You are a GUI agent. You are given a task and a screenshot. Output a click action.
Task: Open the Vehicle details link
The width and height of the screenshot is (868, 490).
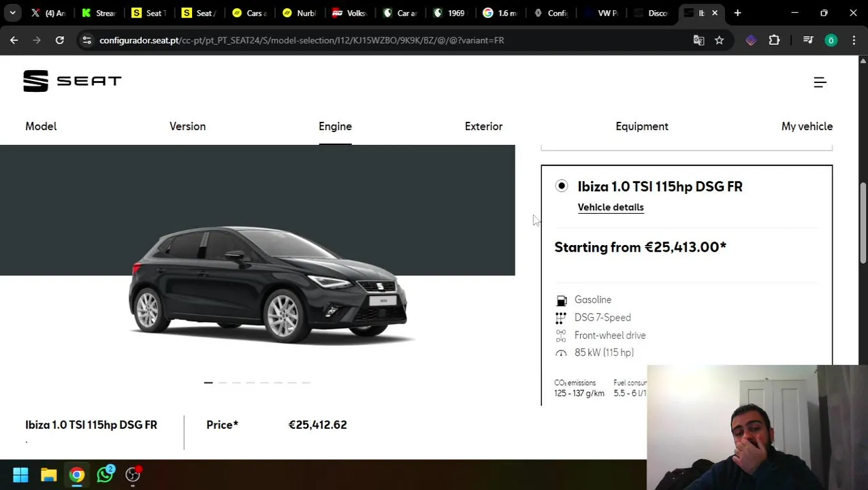(x=611, y=208)
